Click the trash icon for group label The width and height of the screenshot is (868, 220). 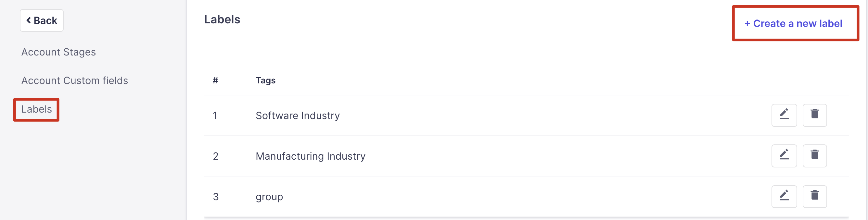[x=814, y=196]
